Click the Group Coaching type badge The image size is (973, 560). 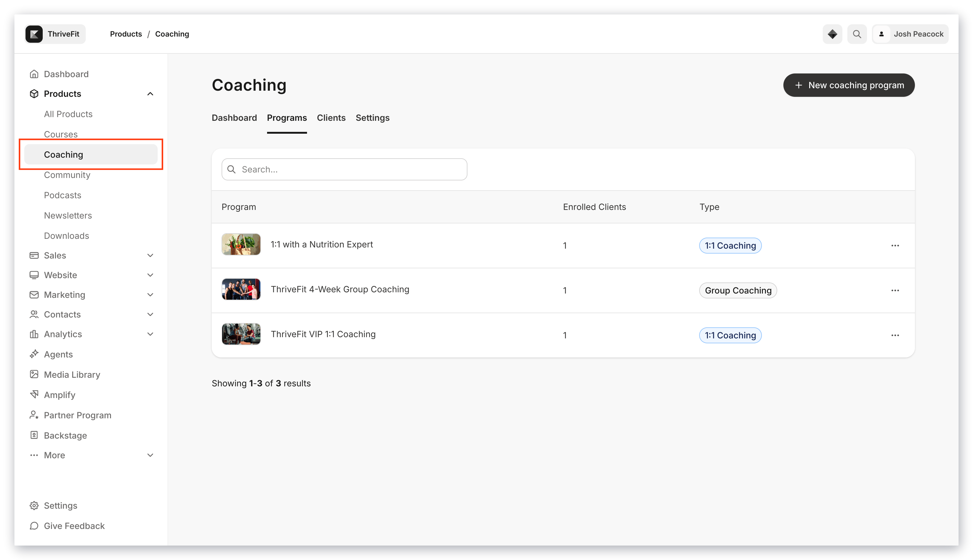point(738,290)
